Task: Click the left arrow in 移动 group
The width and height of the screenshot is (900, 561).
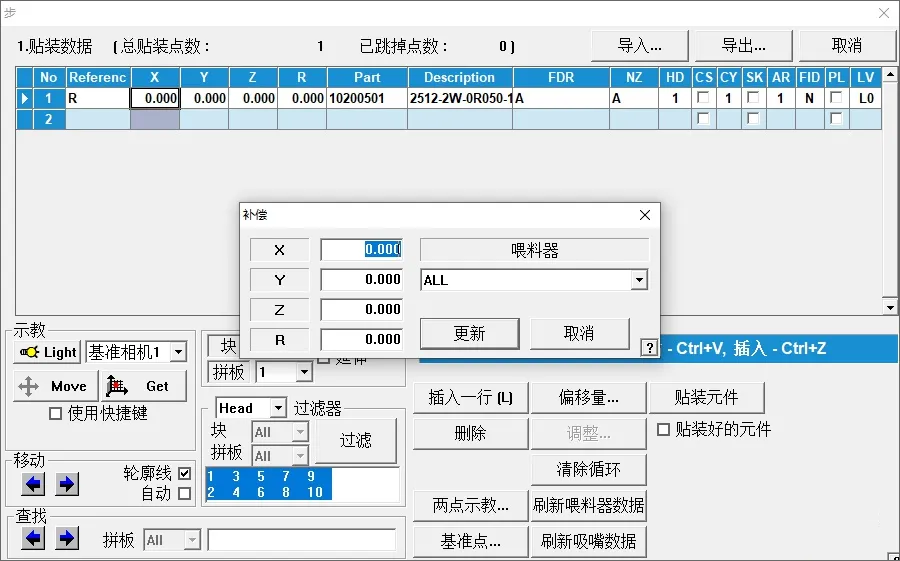Action: [x=35, y=485]
